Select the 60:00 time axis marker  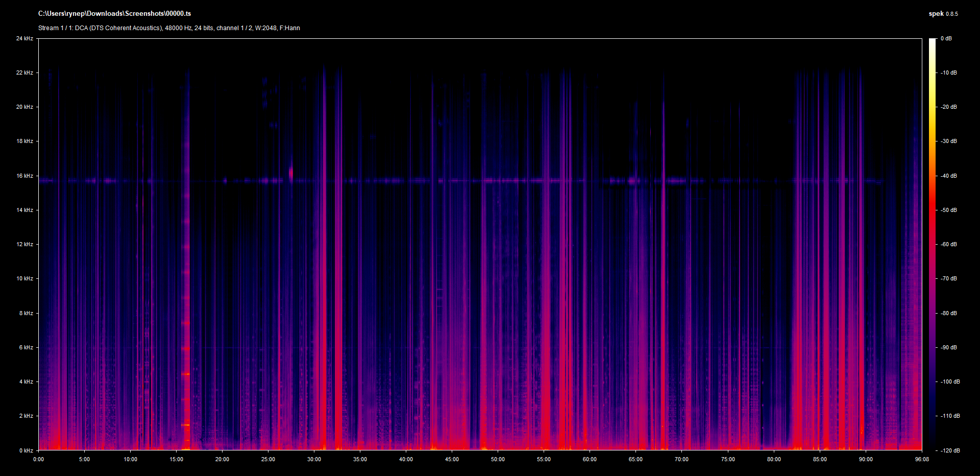click(590, 459)
